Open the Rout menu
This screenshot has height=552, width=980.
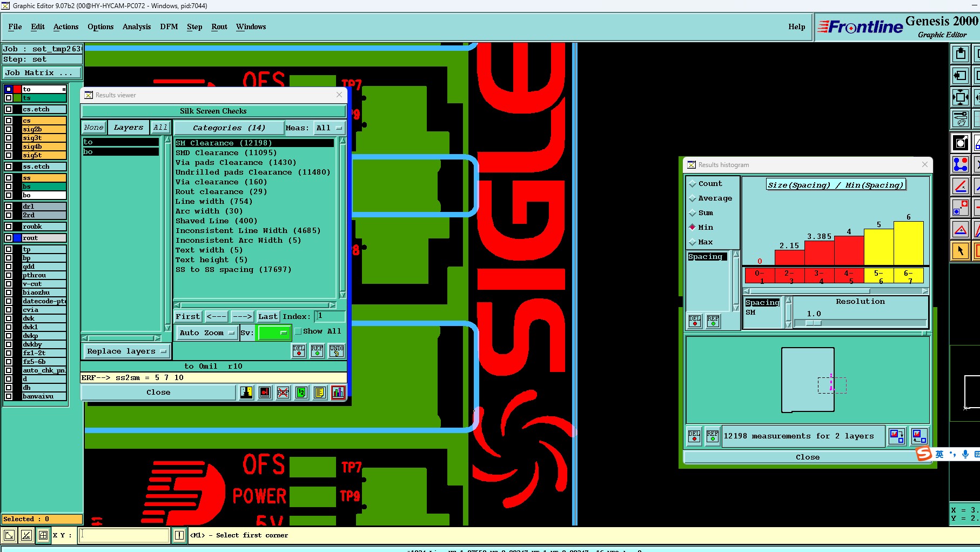pyautogui.click(x=219, y=27)
